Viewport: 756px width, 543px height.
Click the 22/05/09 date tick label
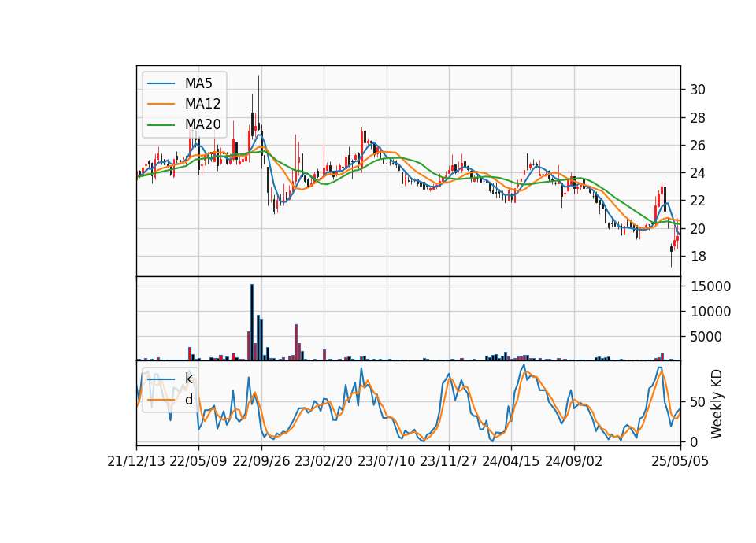[198, 461]
